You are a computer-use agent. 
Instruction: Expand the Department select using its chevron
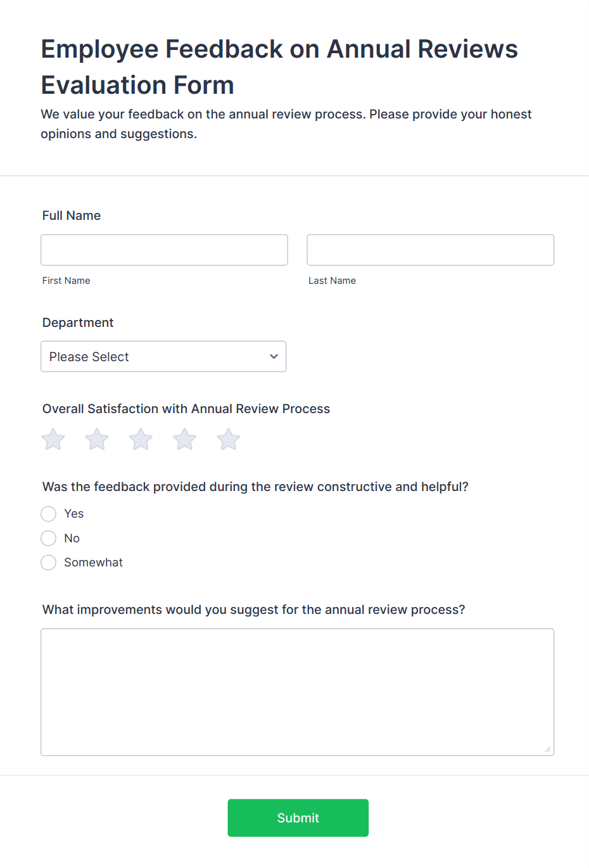[x=274, y=356]
